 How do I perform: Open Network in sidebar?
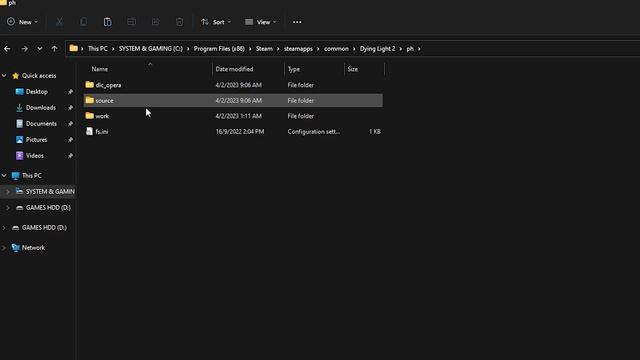coord(33,248)
